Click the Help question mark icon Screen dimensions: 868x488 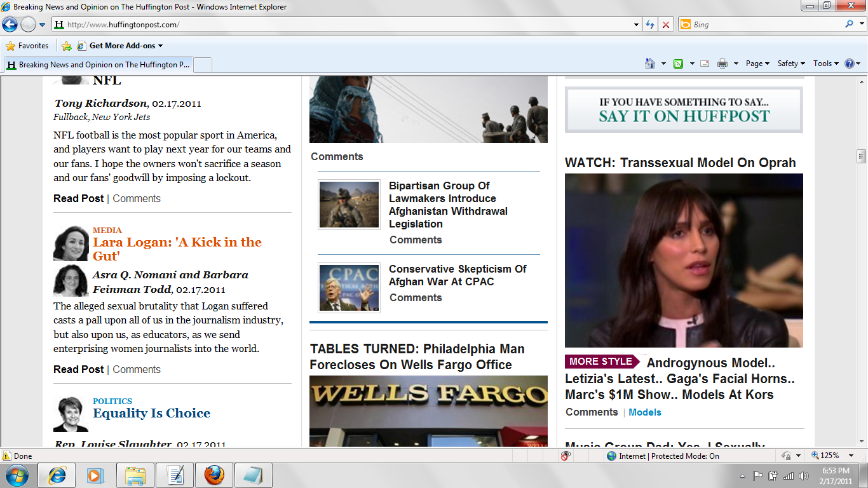pos(850,64)
